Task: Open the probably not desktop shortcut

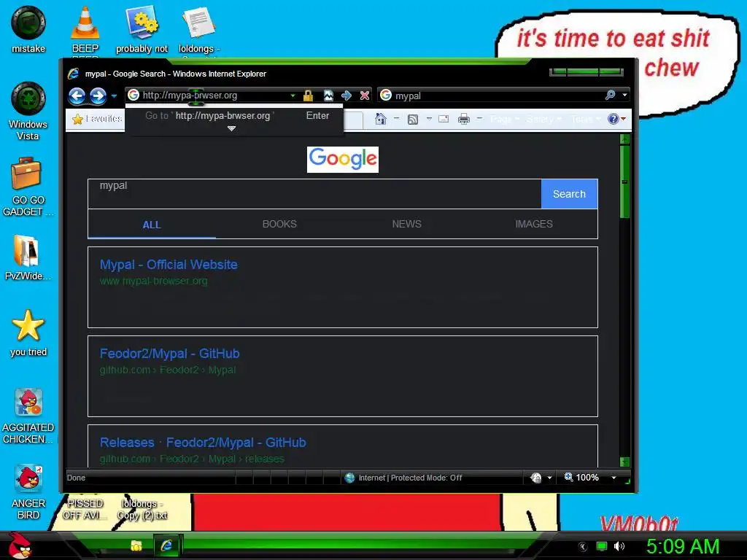Action: [142, 29]
